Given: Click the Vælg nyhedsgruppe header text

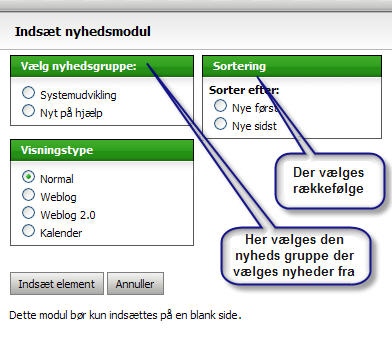Looking at the screenshot, I should [79, 66].
